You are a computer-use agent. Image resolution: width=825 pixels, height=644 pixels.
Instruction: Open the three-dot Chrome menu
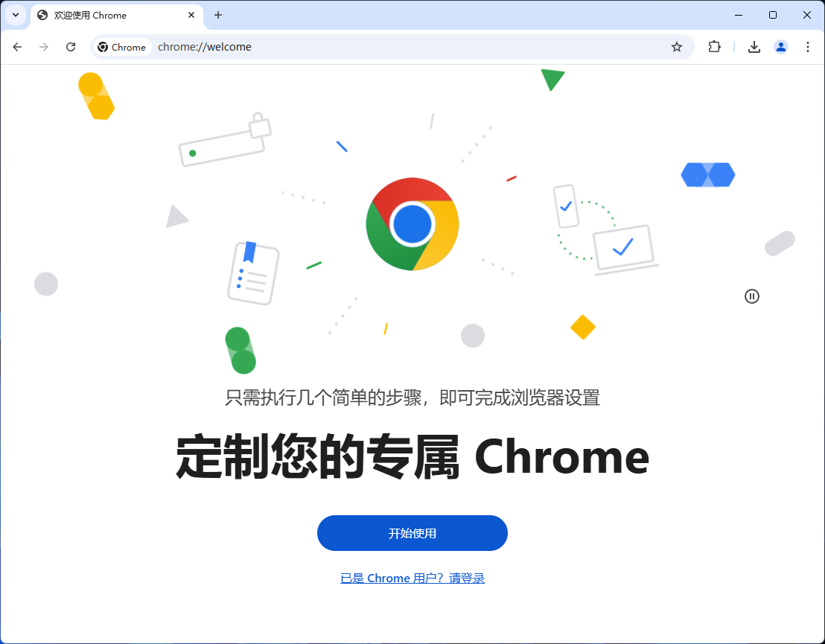808,47
